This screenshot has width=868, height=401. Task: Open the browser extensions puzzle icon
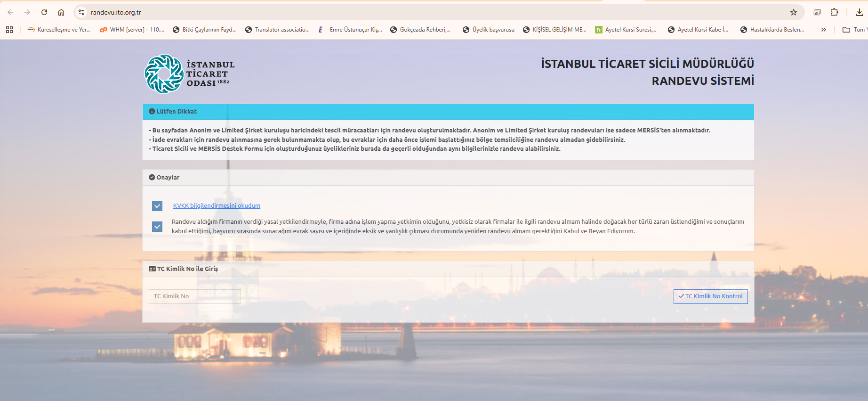[834, 12]
